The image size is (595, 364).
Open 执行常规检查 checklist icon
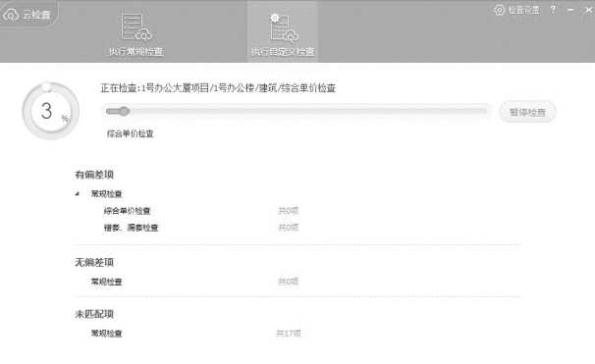pos(136,27)
